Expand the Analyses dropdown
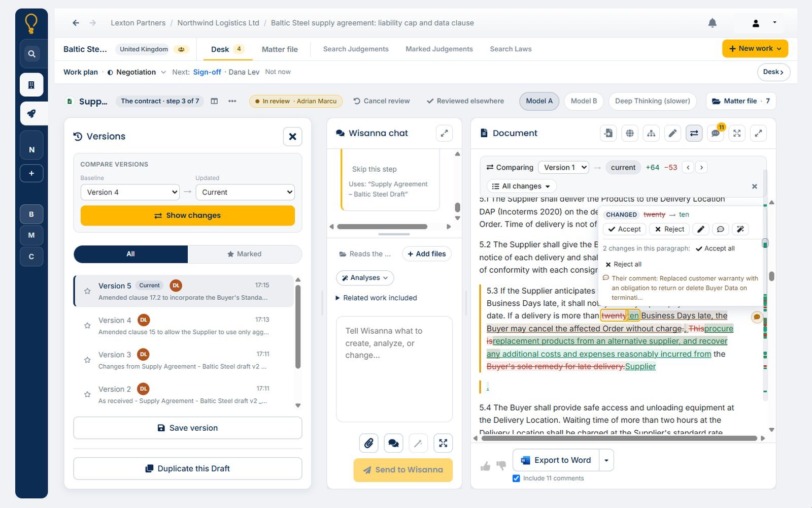 pyautogui.click(x=365, y=278)
